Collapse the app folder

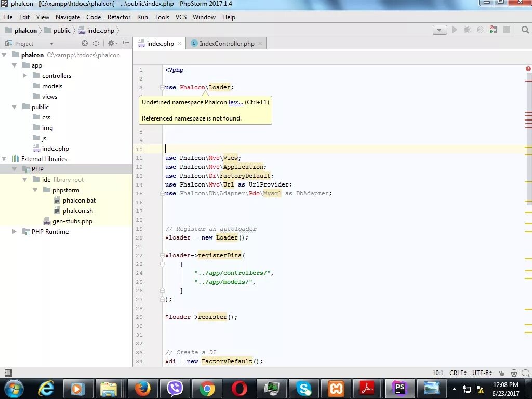click(15, 65)
